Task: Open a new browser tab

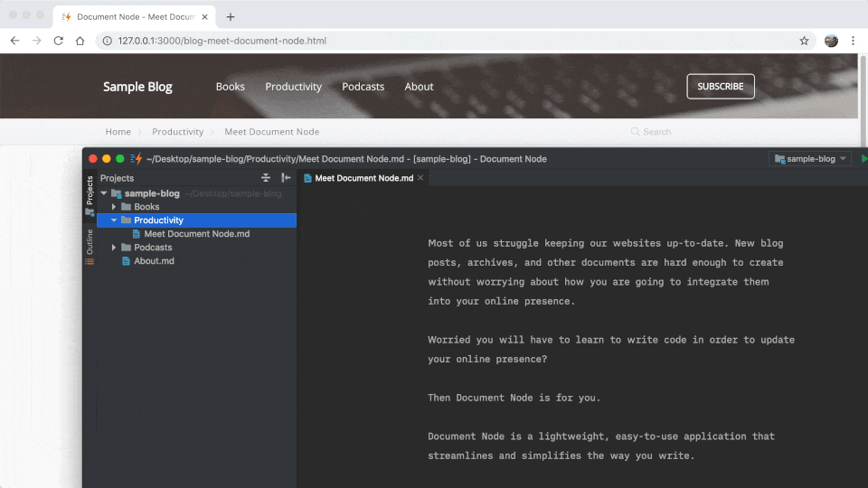Action: pos(231,16)
